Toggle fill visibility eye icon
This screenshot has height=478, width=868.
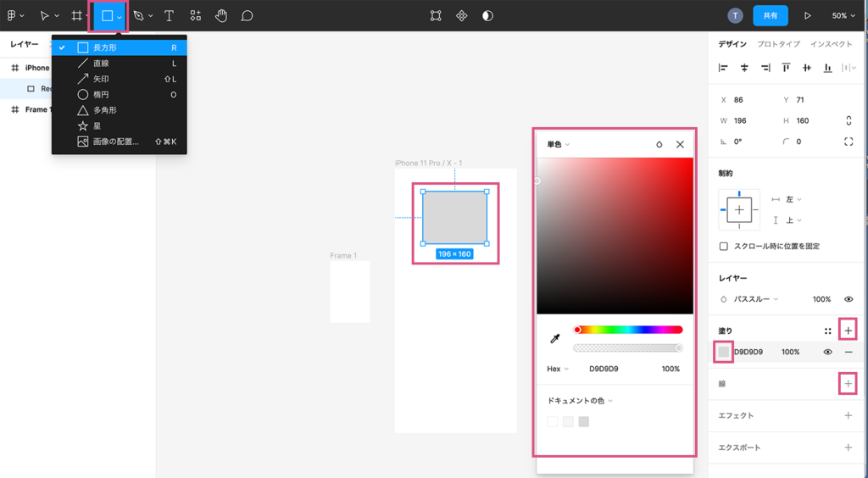click(827, 352)
